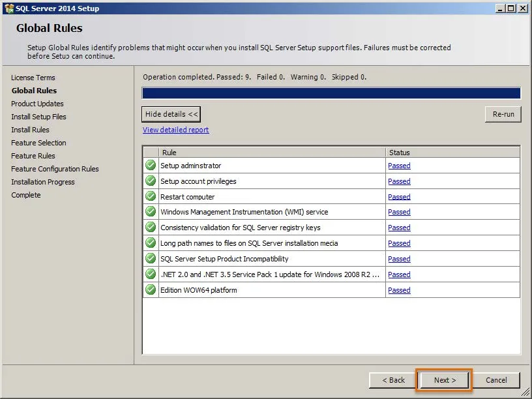Open Passed link for Long path names rule
The width and height of the screenshot is (532, 399).
[400, 243]
